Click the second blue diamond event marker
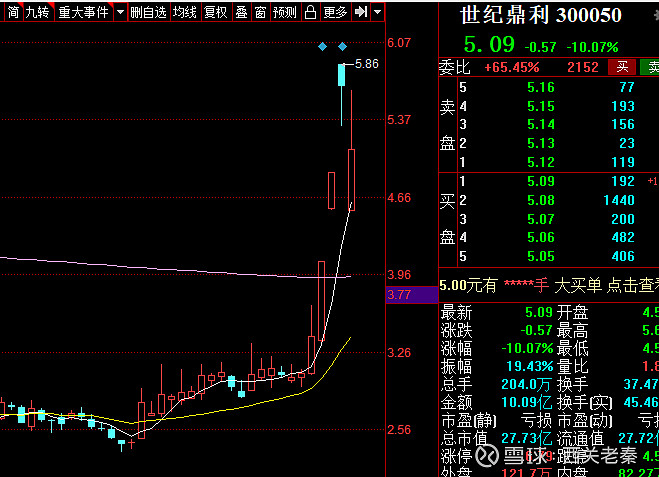The height and width of the screenshot is (477, 659). click(343, 47)
